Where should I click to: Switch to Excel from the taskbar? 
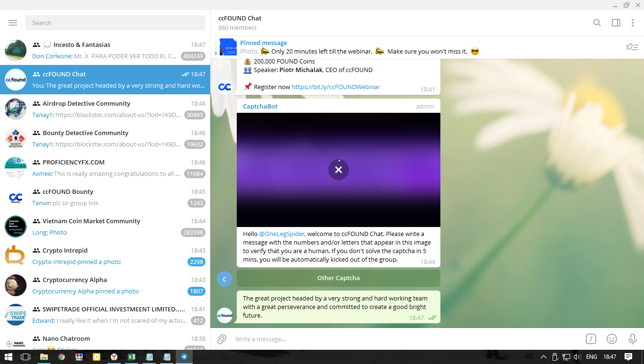(x=132, y=357)
